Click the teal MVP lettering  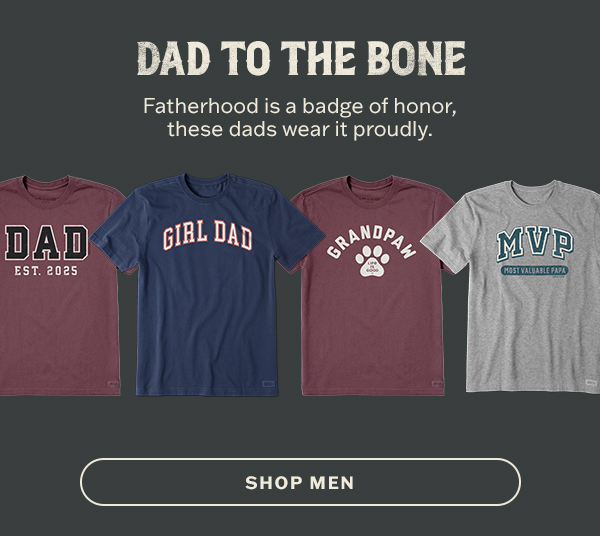point(535,244)
